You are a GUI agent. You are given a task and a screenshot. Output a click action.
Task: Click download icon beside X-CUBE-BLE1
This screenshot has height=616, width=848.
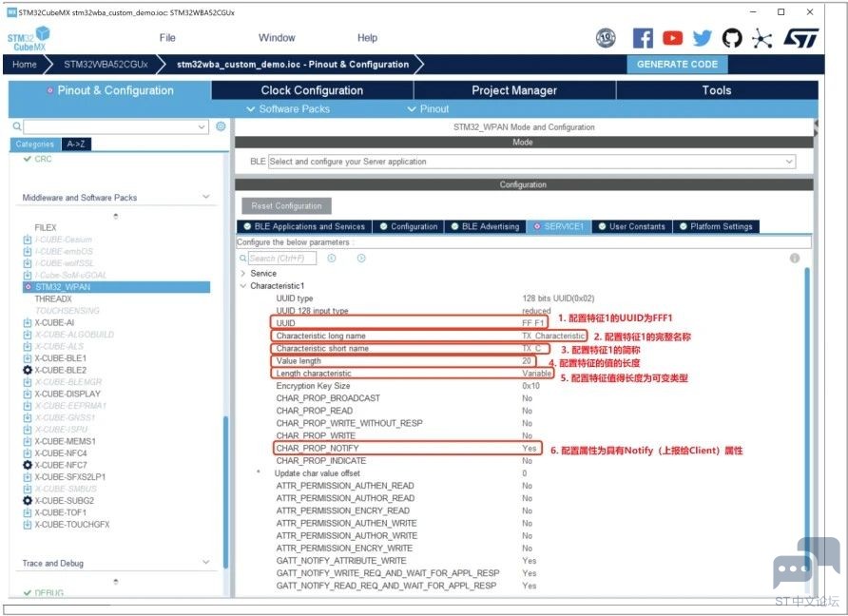[27, 358]
